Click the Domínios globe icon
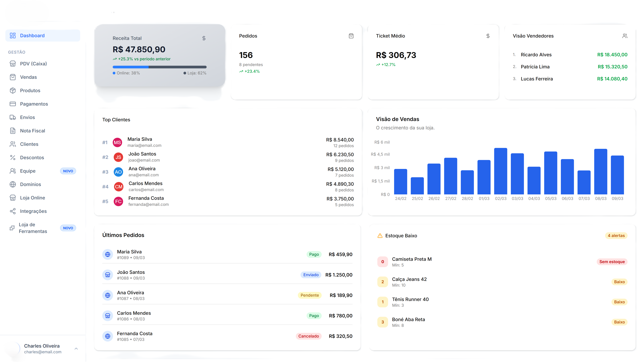This screenshot has height=362, width=644. click(13, 184)
